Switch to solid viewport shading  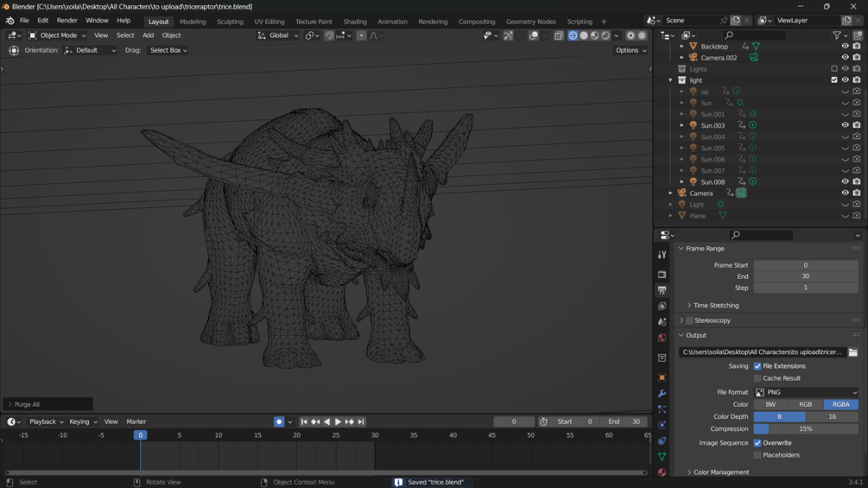point(584,35)
